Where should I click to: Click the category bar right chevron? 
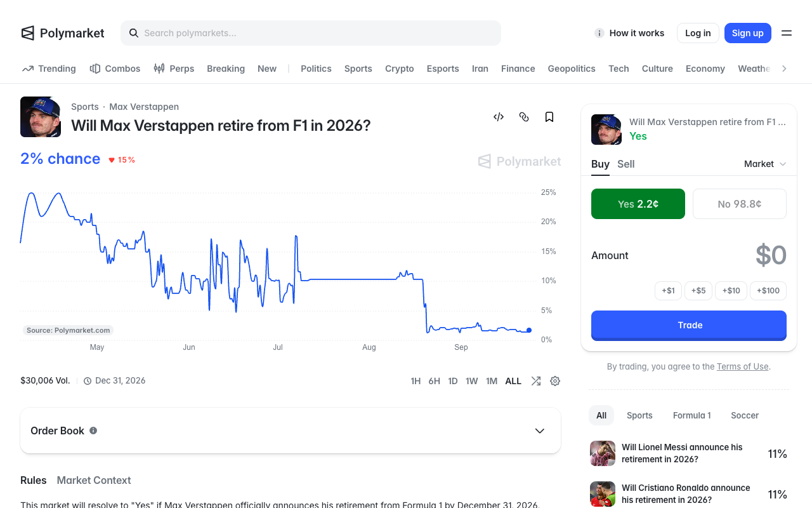coord(785,69)
